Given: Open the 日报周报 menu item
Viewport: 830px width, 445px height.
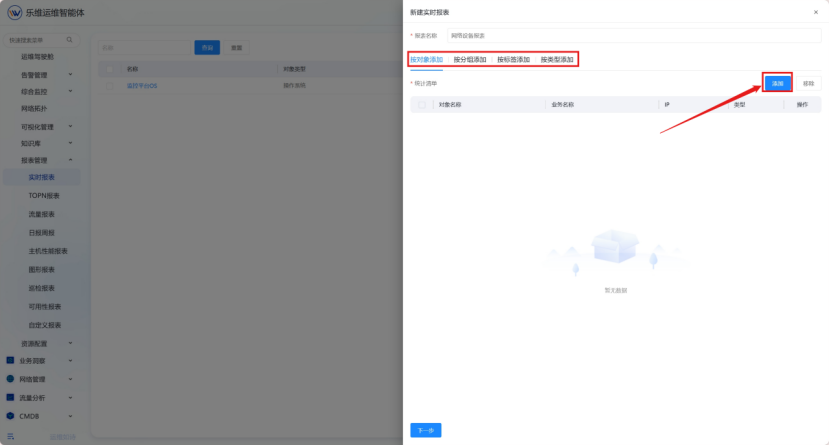Looking at the screenshot, I should 42,233.
